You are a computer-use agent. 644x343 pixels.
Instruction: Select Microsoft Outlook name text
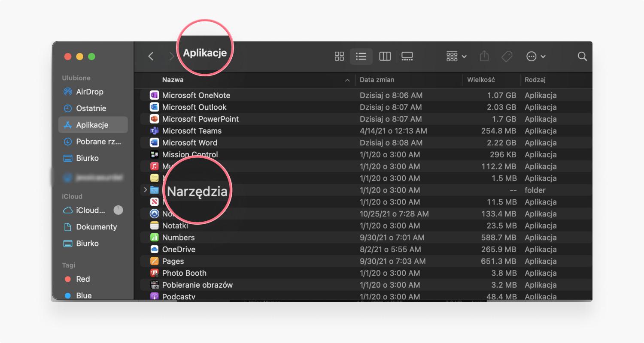point(194,107)
